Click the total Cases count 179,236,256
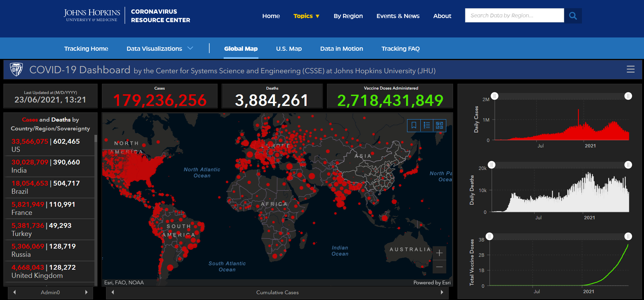Image resolution: width=644 pixels, height=300 pixels. coord(160,100)
